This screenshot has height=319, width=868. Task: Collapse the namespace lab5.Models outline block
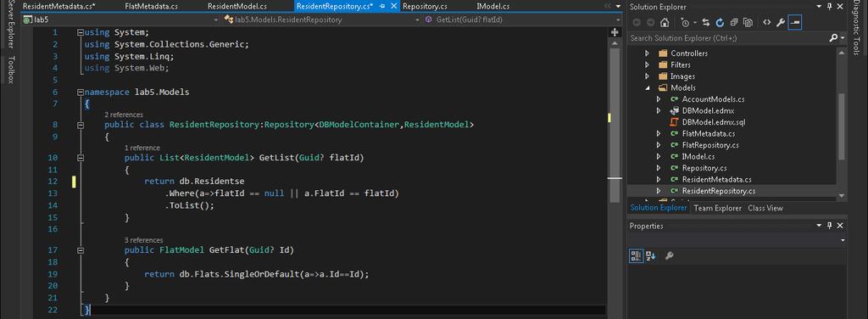81,92
